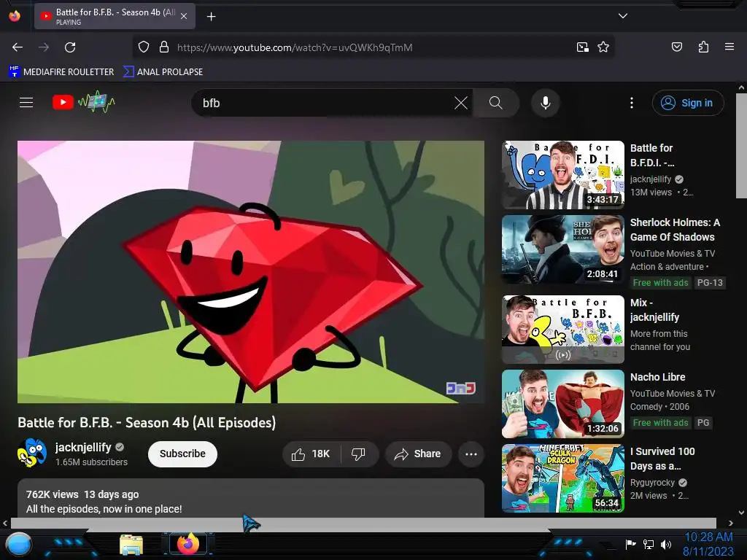Click the vertical scrollbar down arrow
The image size is (747, 560).
(x=741, y=513)
